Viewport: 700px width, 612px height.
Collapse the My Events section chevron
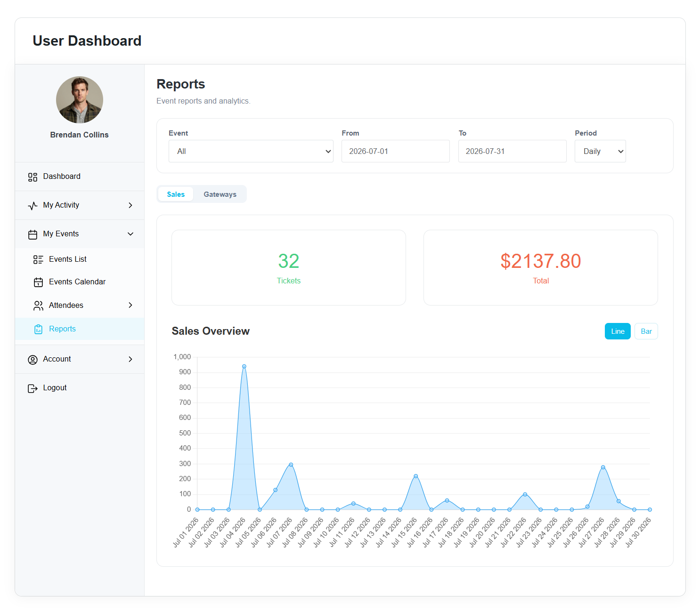[130, 234]
